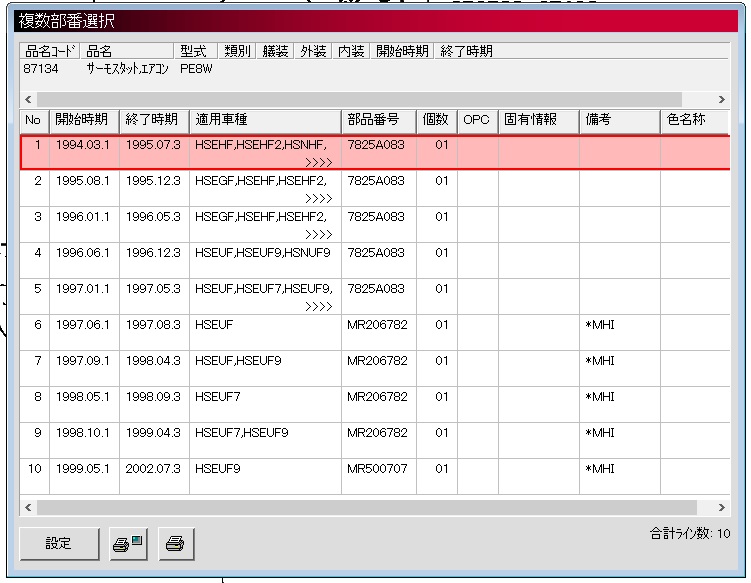Image resolution: width=751 pixels, height=583 pixels.
Task: Select row 9 starting 1998.10.1
Action: click(x=375, y=440)
